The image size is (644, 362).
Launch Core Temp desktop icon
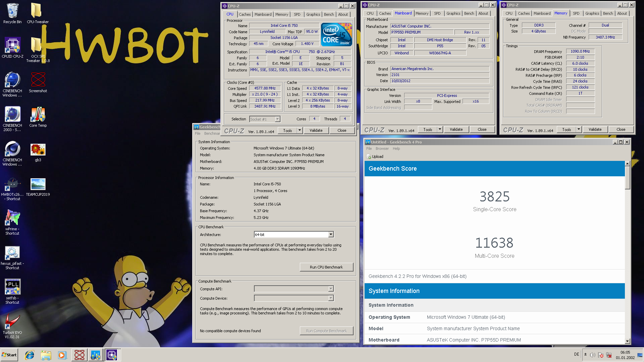click(x=38, y=117)
